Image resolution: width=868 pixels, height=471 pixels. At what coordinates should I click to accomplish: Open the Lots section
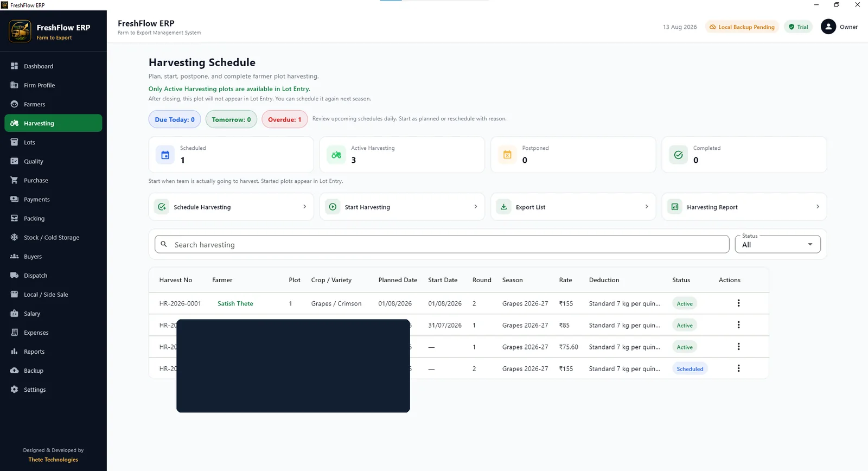pos(53,142)
